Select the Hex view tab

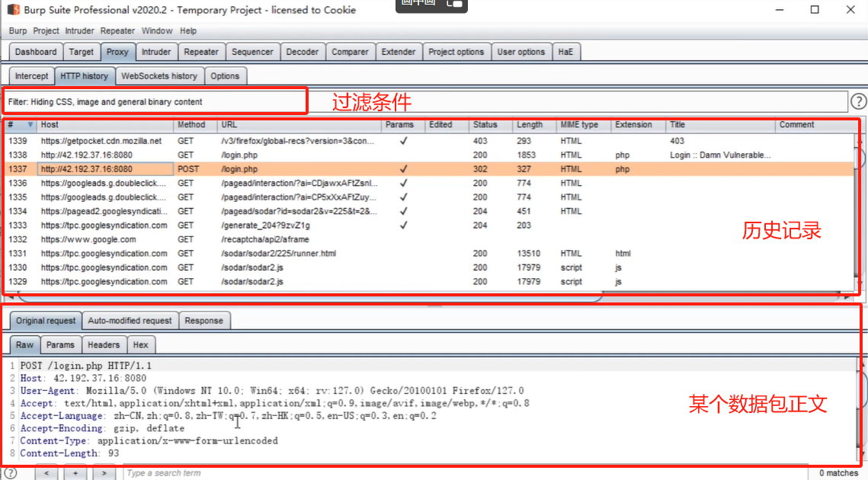[x=141, y=345]
